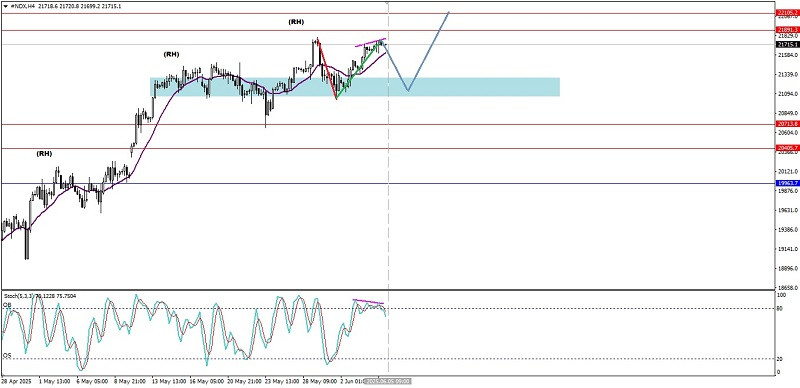Select the red downward trend line
The height and width of the screenshot is (388, 800).
point(327,69)
